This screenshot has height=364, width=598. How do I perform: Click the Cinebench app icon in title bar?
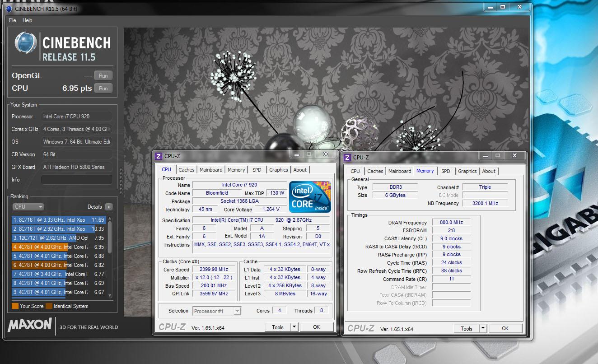click(x=9, y=9)
